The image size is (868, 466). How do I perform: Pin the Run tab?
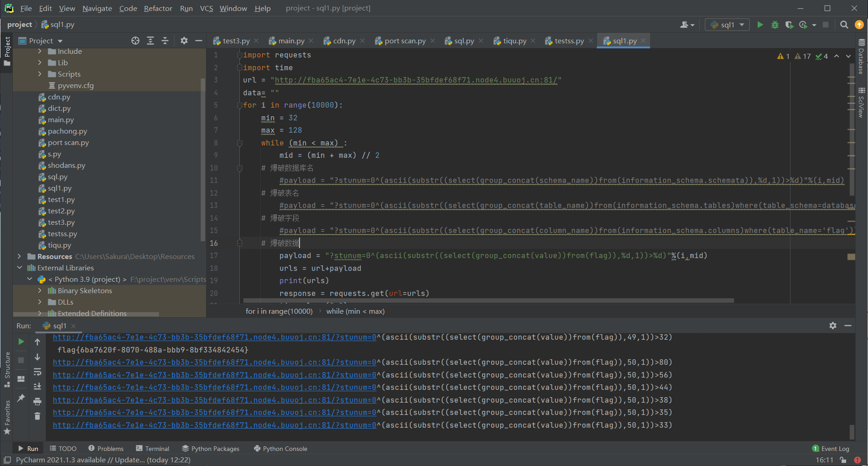21,398
